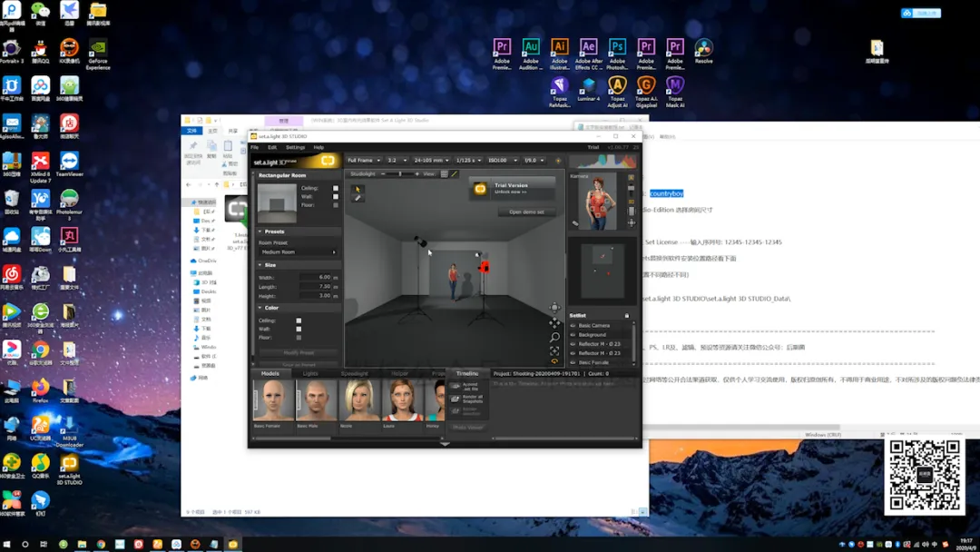
Task: Toggle visibility of Basic Camera
Action: (573, 326)
